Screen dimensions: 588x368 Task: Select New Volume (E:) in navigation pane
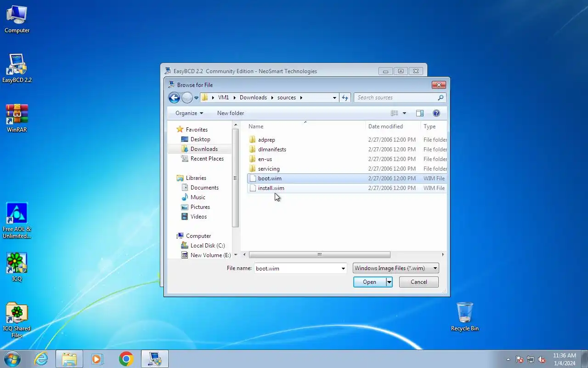210,255
